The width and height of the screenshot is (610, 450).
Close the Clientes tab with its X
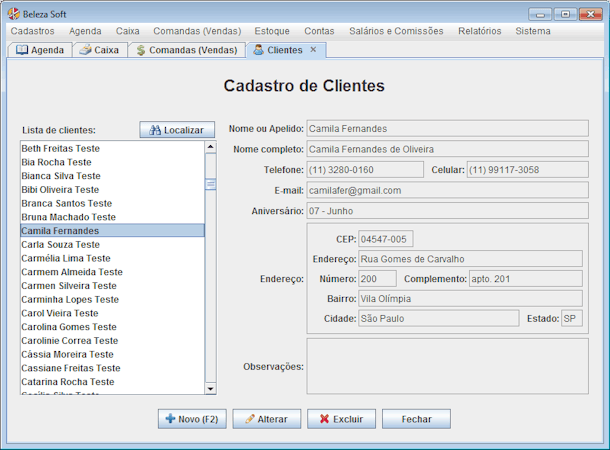click(313, 49)
